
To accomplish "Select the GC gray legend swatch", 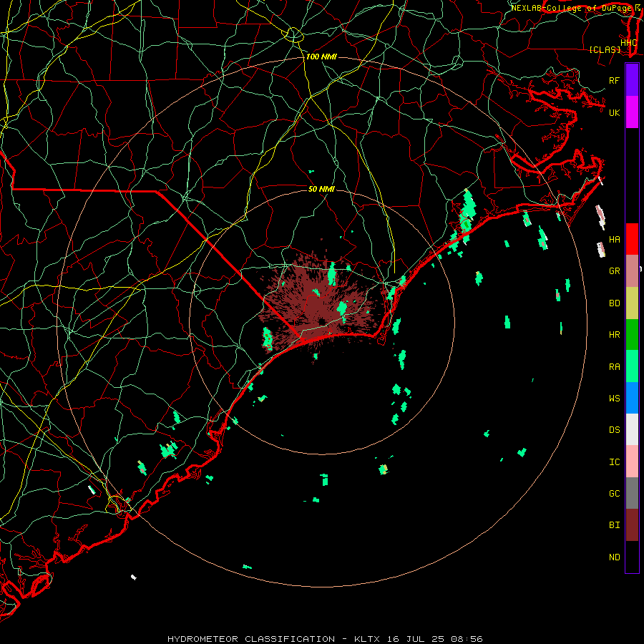I will point(632,493).
